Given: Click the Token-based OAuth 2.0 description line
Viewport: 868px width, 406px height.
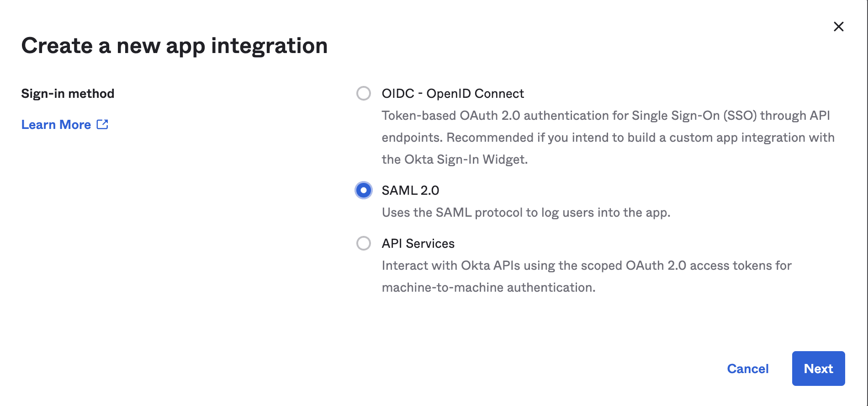Looking at the screenshot, I should [x=605, y=115].
